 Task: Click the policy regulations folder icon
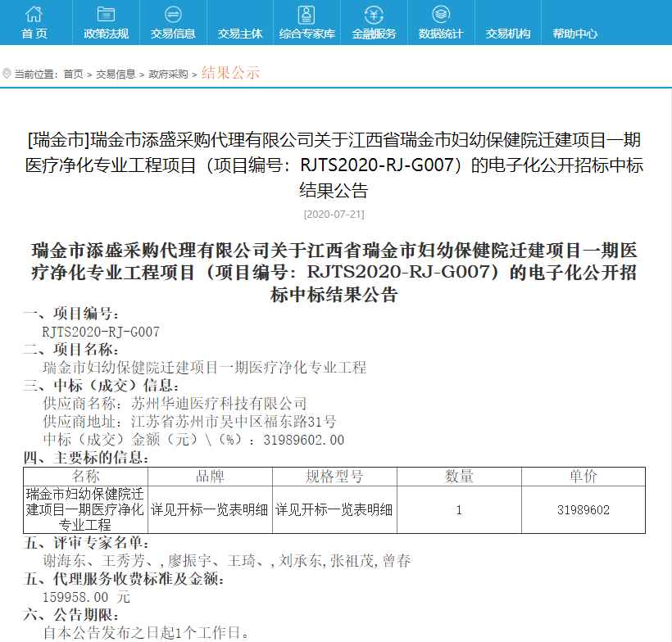click(106, 14)
